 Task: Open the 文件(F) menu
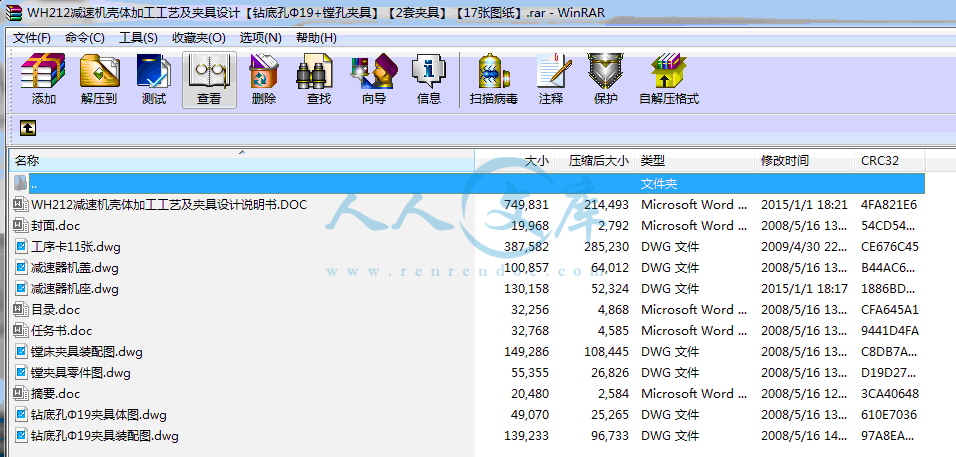coord(32,38)
